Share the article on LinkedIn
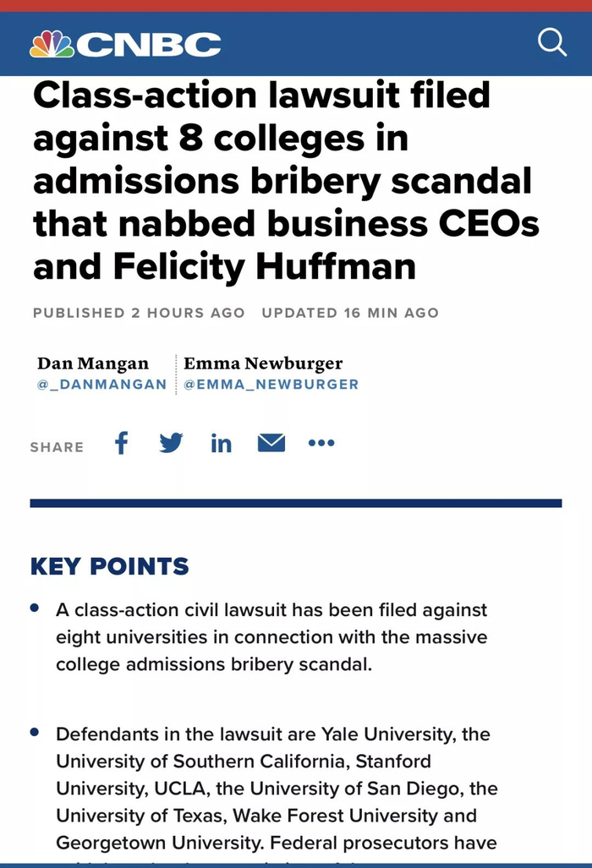This screenshot has height=868, width=592. [x=221, y=443]
